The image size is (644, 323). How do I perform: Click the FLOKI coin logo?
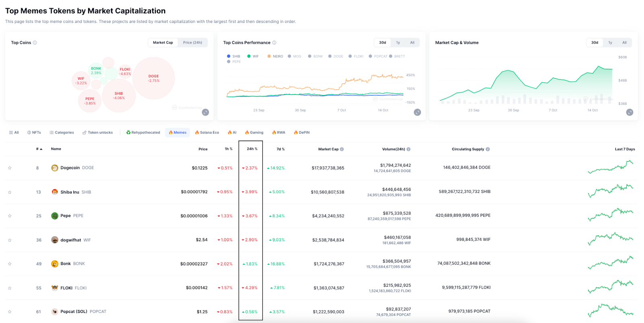pos(55,288)
